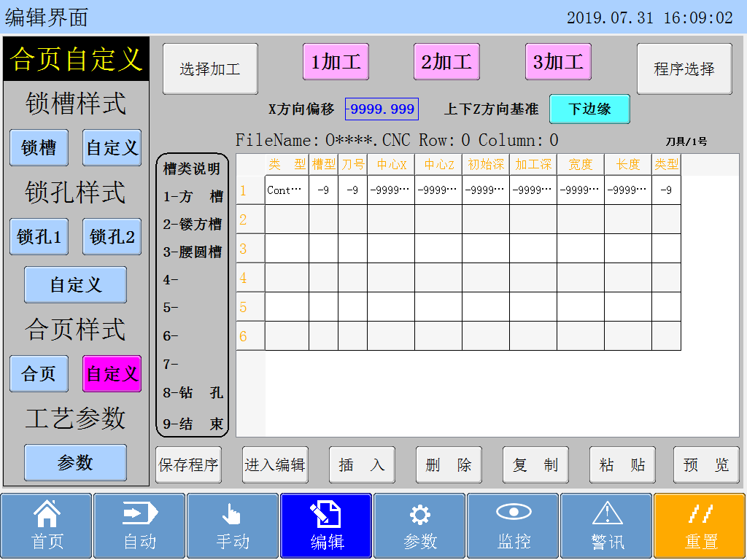Select magenta 自定义 under 合页样式
The image size is (747, 560).
(x=112, y=374)
